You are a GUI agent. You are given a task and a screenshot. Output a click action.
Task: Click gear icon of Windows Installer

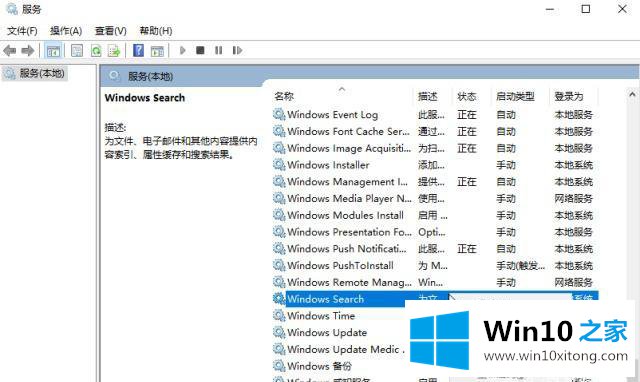coord(279,164)
